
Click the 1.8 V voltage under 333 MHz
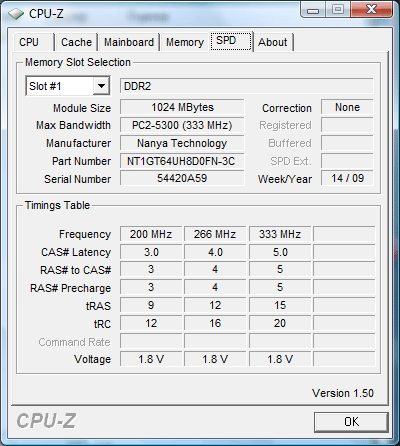tap(280, 359)
